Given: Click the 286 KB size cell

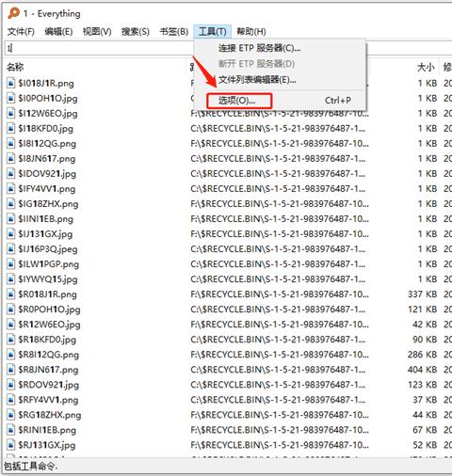Looking at the screenshot, I should click(422, 355).
